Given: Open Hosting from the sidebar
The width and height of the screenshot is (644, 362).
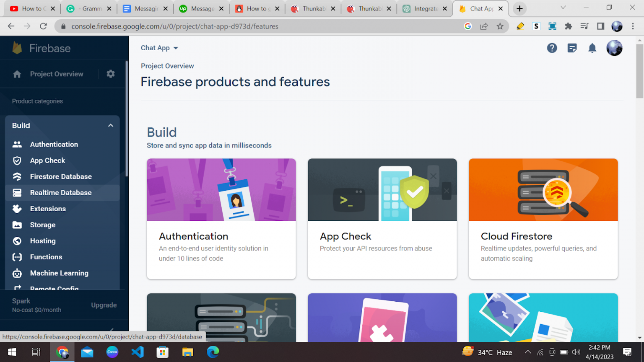Looking at the screenshot, I should [43, 241].
